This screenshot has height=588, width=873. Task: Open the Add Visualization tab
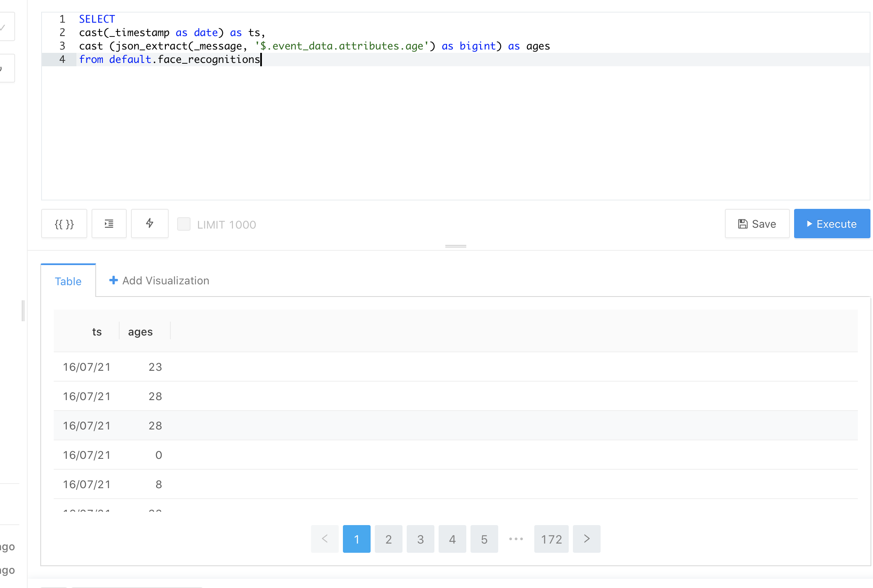click(x=159, y=281)
